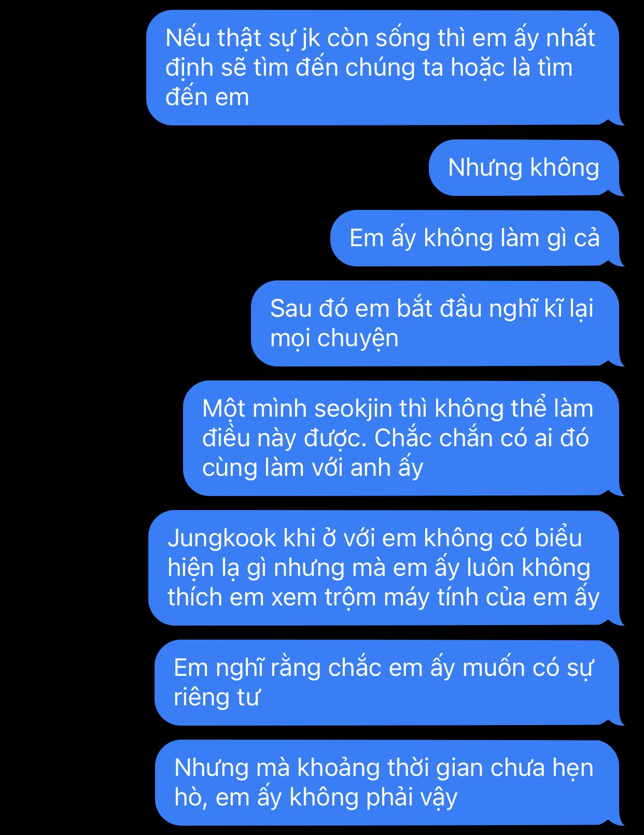Select the message starting "Em nghĩ rằng chắc"
This screenshot has width=644, height=835.
388,683
